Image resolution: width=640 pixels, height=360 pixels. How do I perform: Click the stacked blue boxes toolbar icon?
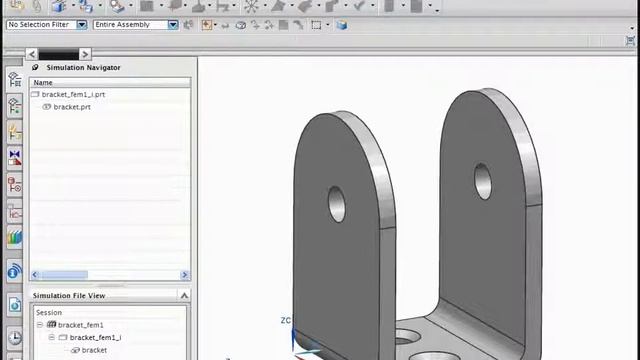point(86,6)
